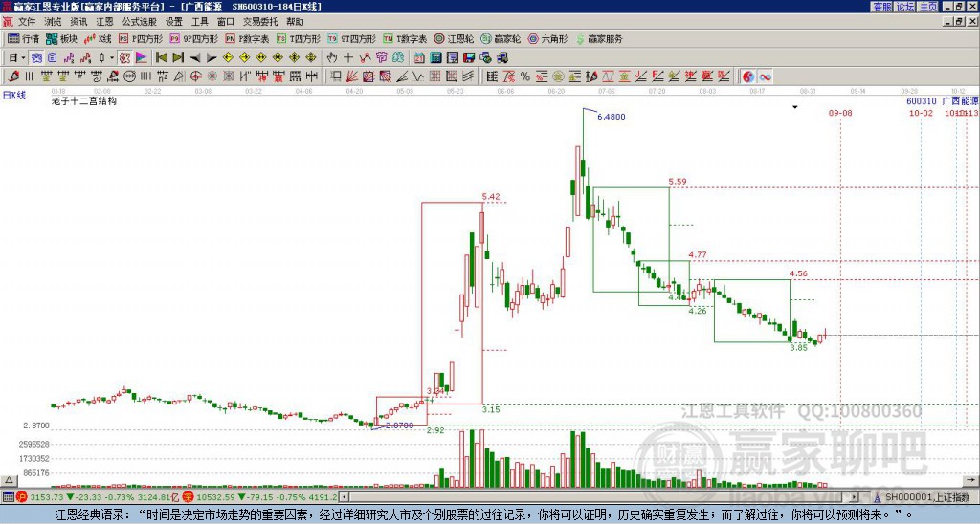The height and width of the screenshot is (524, 980).
Task: Click scrollbar left arrow at bottom
Action: [344, 497]
